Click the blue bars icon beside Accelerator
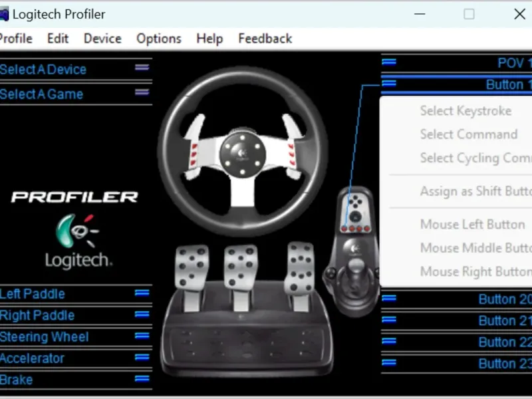Screen dimensions: 532x399 point(142,357)
